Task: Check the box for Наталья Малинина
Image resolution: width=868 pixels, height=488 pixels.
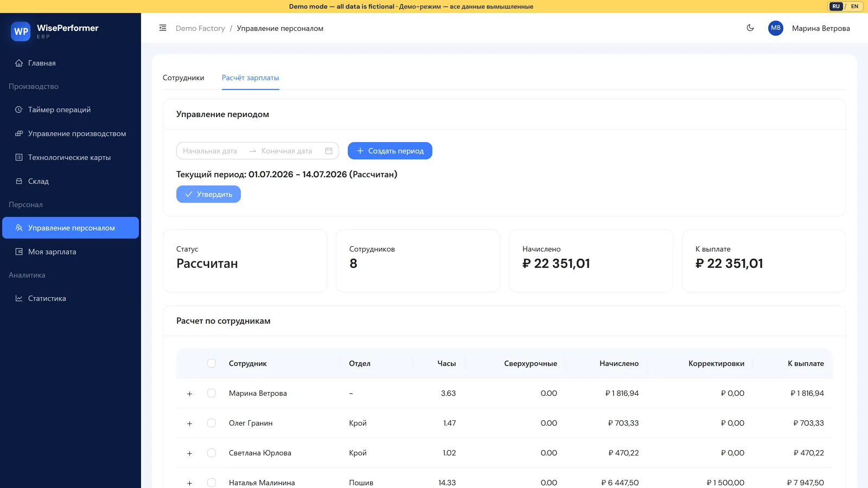Action: [212, 483]
